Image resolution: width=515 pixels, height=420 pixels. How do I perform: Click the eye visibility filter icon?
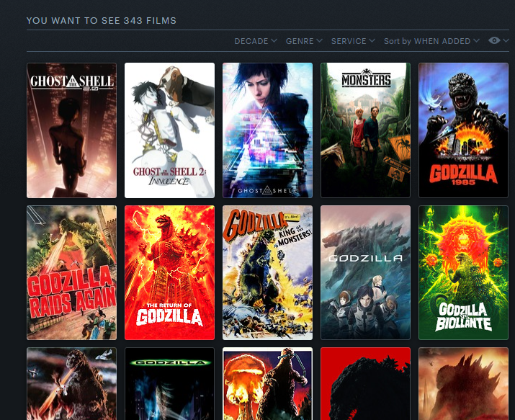494,40
